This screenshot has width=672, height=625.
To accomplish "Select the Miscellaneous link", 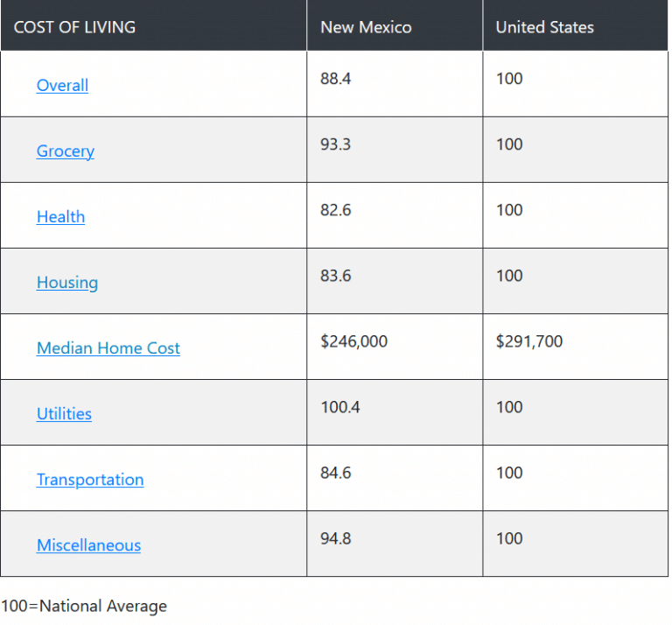I will click(88, 544).
